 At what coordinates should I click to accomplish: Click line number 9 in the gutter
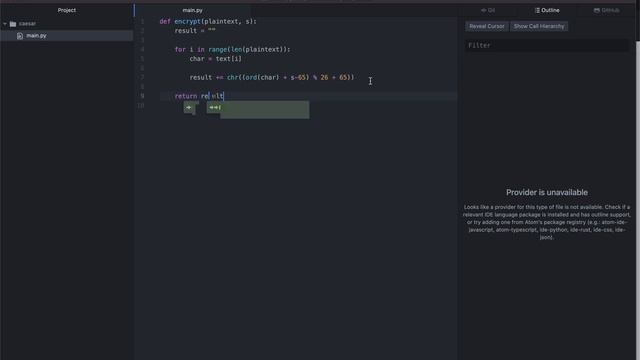coord(142,96)
